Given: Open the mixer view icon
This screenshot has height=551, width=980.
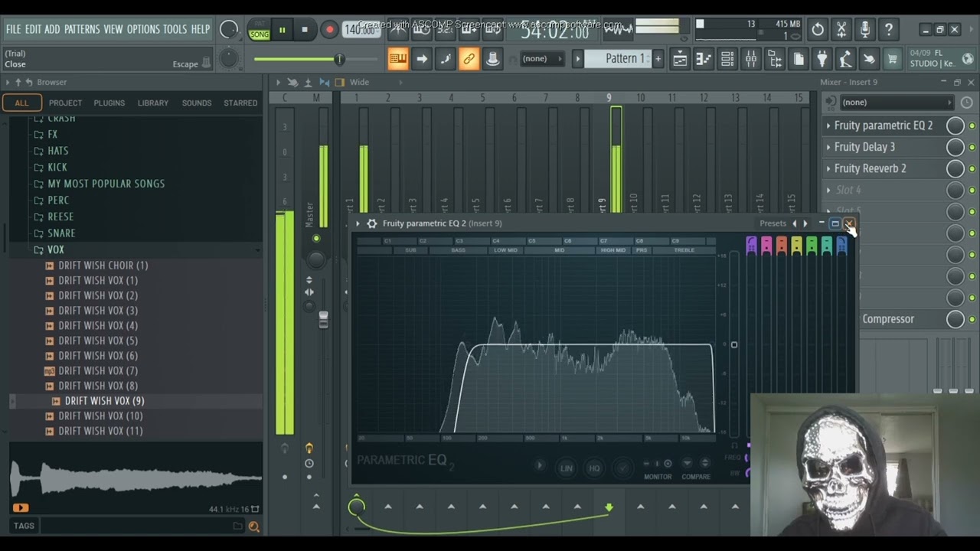Looking at the screenshot, I should [x=751, y=59].
